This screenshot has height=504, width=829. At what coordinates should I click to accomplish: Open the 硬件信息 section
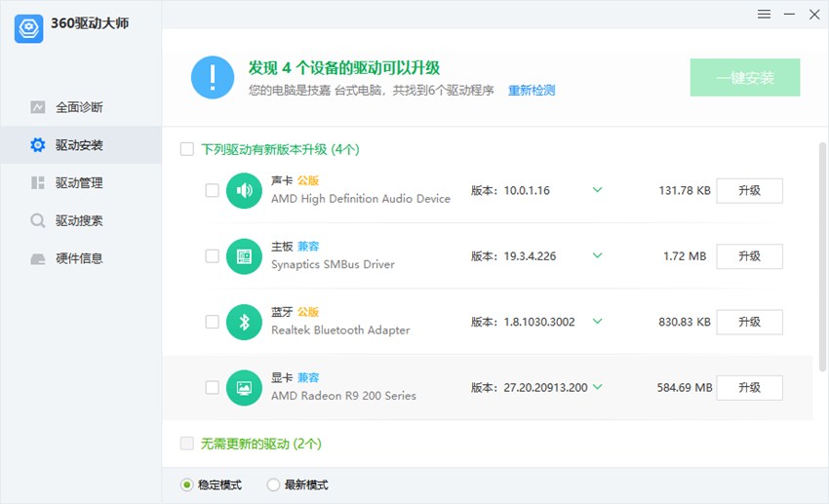tap(81, 258)
